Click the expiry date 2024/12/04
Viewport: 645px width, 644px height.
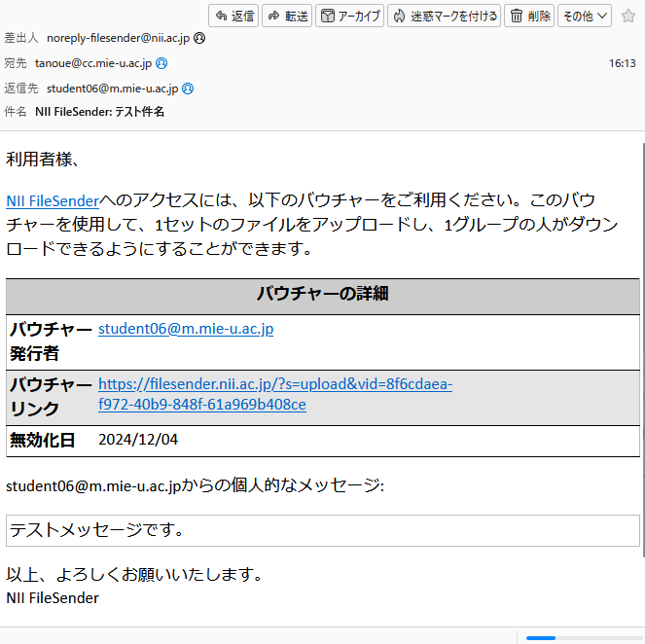138,440
